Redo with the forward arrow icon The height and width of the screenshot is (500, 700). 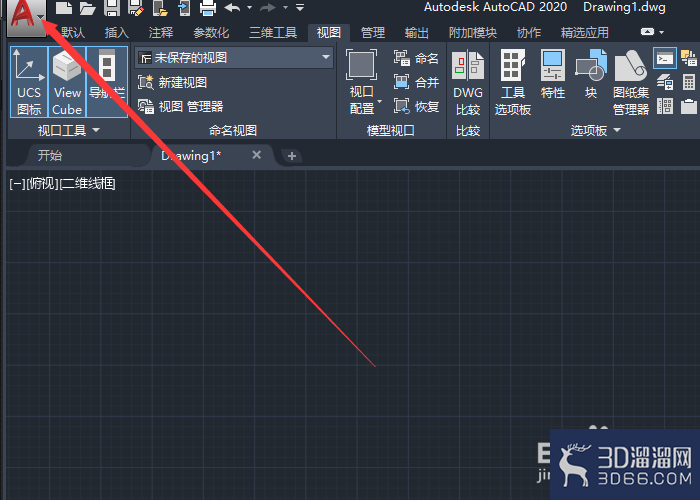coord(268,8)
